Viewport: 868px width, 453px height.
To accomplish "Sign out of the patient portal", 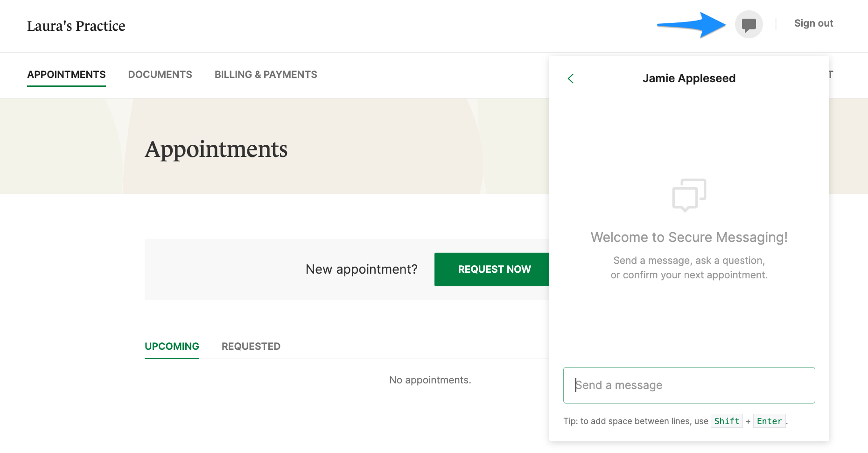I will (x=813, y=23).
